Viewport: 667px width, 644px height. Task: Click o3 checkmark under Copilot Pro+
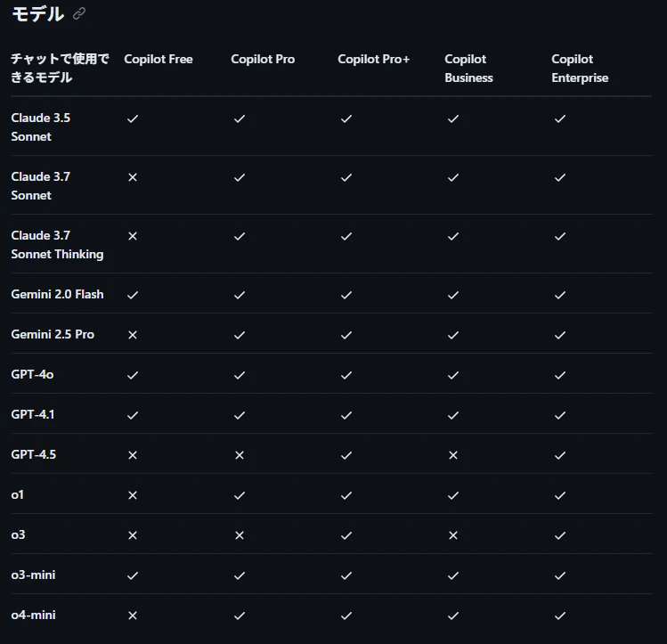pyautogui.click(x=346, y=535)
